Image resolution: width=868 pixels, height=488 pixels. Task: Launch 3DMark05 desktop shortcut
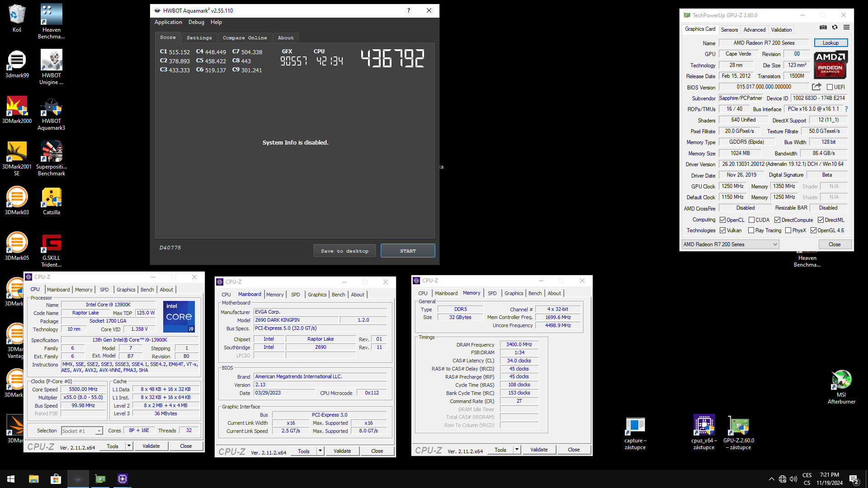tap(17, 246)
